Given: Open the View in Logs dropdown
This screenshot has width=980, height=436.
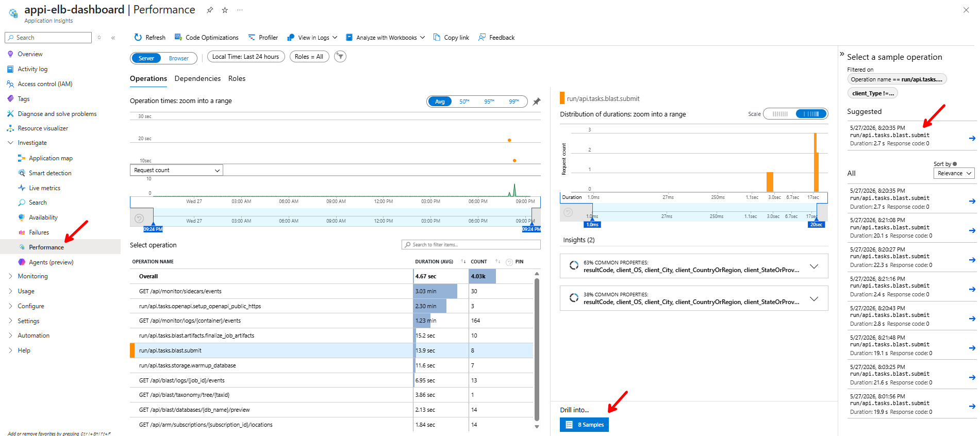Looking at the screenshot, I should point(312,37).
